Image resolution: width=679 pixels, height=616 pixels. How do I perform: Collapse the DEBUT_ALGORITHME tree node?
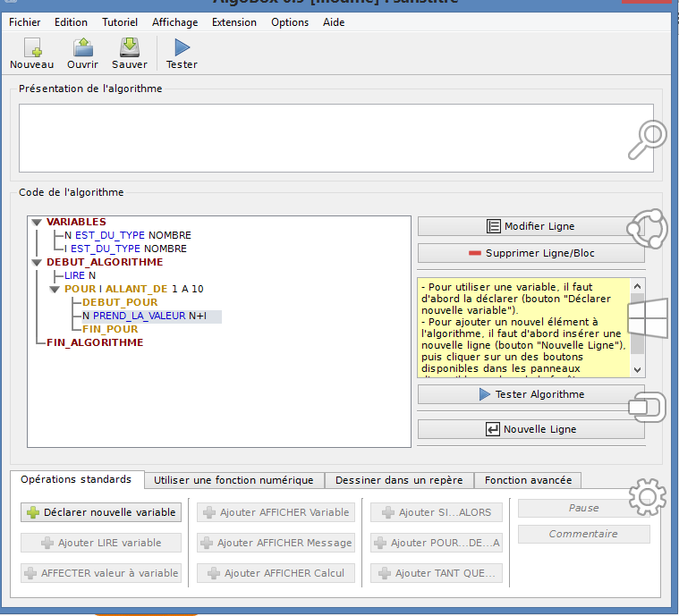tap(37, 263)
